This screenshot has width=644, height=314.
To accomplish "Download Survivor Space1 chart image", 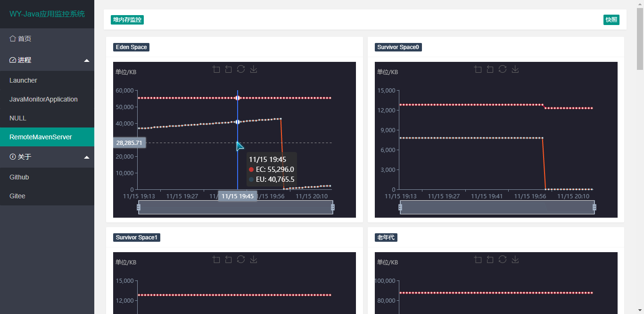I will (x=254, y=260).
